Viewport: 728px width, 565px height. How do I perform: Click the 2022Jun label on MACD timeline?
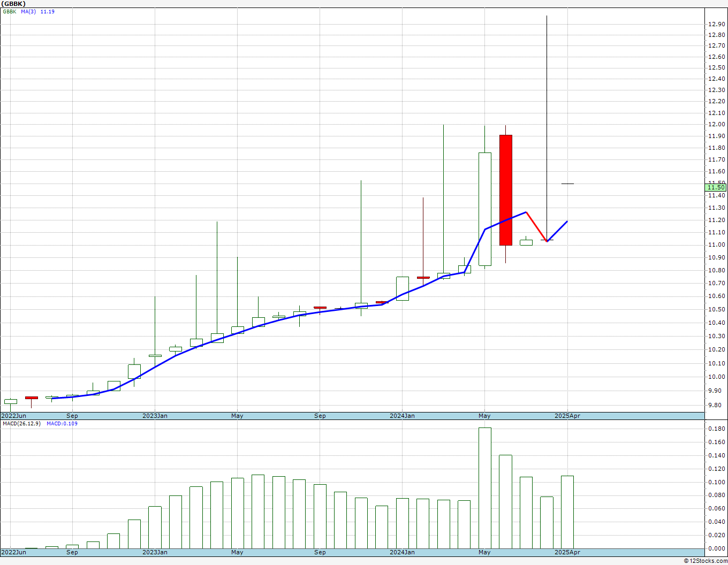pyautogui.click(x=13, y=552)
